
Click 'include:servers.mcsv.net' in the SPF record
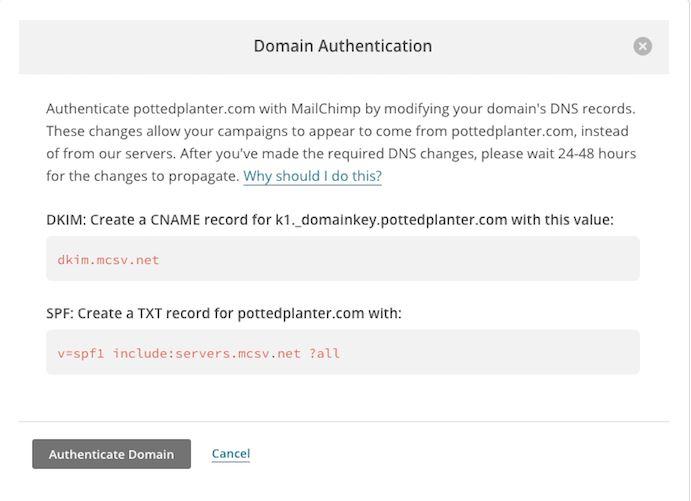[207, 353]
